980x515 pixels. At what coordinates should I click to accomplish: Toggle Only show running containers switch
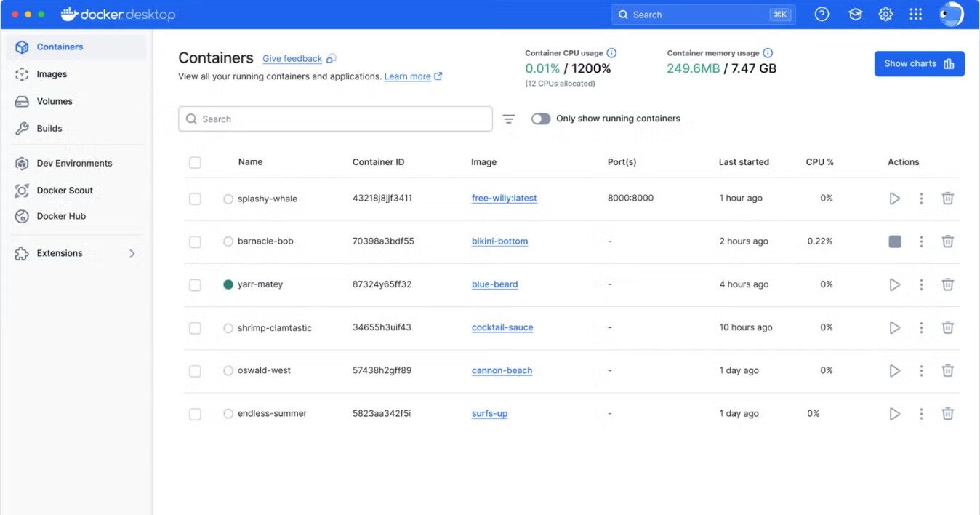[x=541, y=119]
